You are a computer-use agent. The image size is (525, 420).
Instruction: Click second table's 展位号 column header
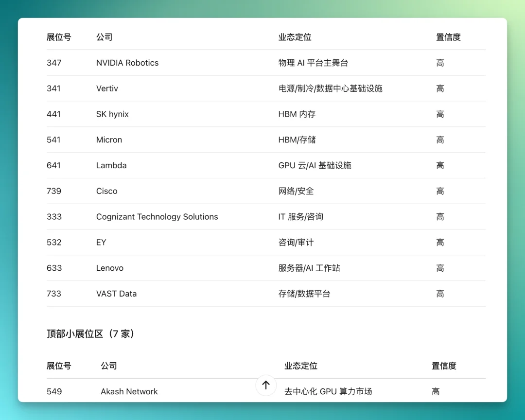click(x=59, y=366)
